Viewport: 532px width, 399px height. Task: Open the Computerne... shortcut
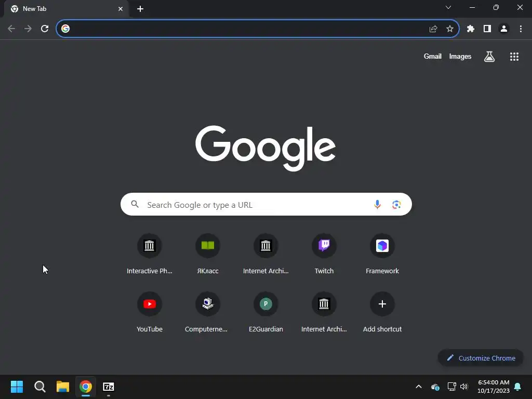coord(208,311)
